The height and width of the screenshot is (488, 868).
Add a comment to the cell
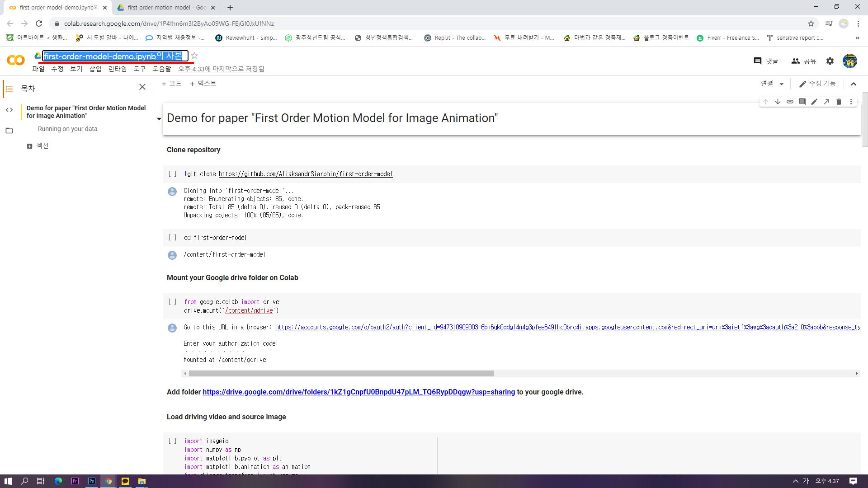click(x=802, y=102)
